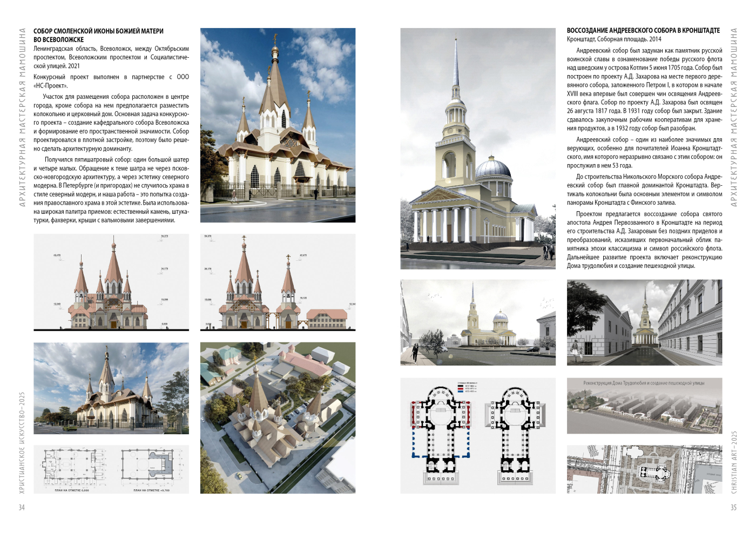Select the line Кронштадт, Соборная площадь. 2014
This screenshot has height=533, width=756.
click(614, 39)
